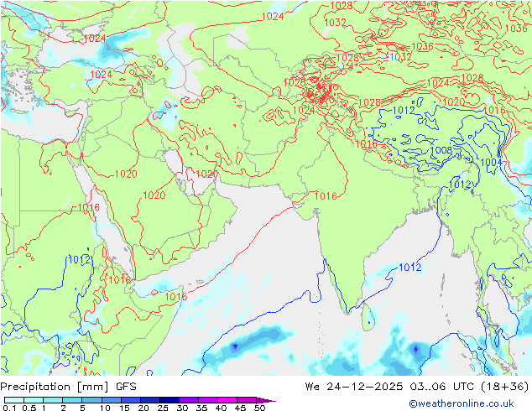532x411 pixels.
Task: Click the 1008 pressure contour label
Action: (441, 150)
